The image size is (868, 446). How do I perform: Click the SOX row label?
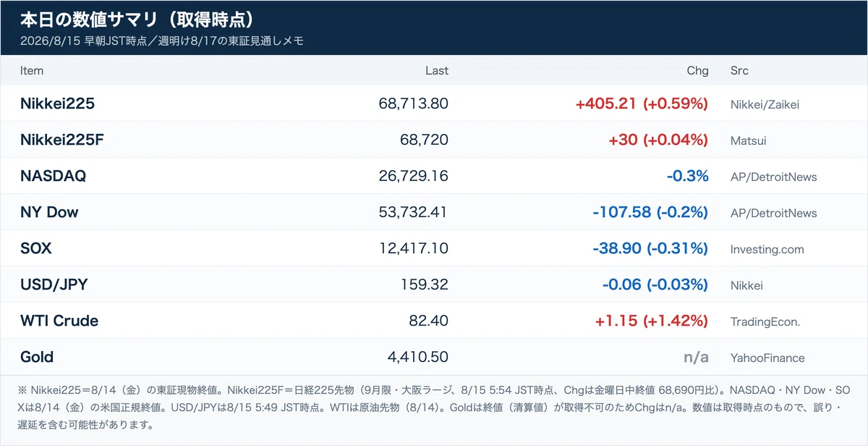(x=36, y=248)
